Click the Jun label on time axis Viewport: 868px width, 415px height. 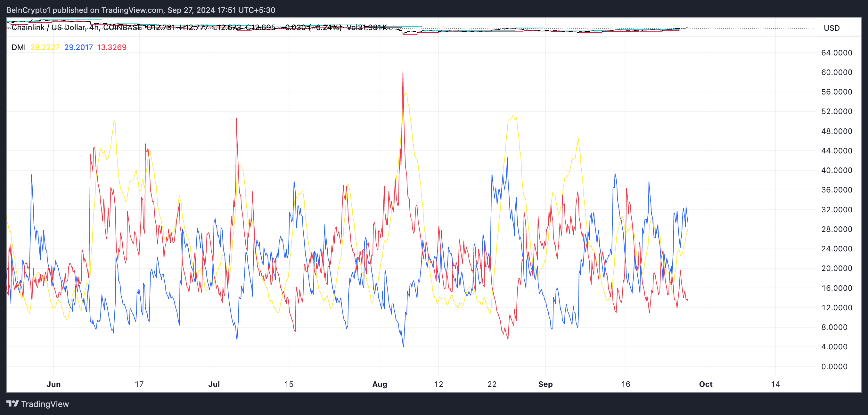click(53, 384)
